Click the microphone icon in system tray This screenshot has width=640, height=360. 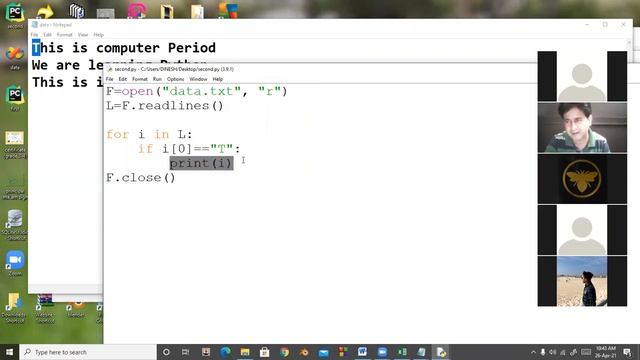point(543,352)
